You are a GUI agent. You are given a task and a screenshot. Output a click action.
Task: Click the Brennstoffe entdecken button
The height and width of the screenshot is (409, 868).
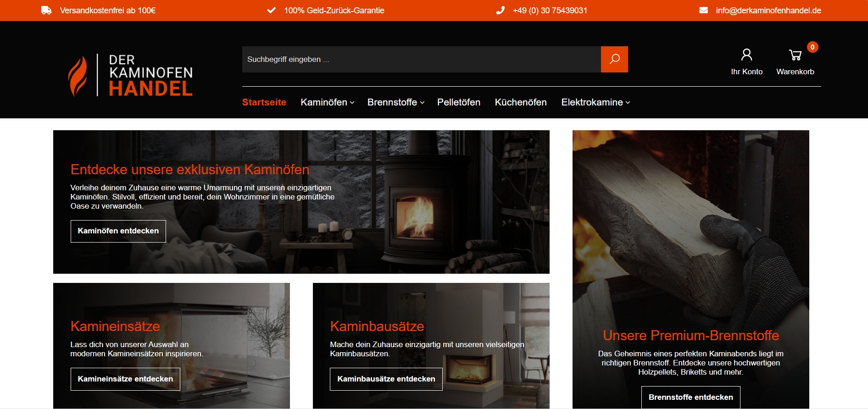click(691, 397)
